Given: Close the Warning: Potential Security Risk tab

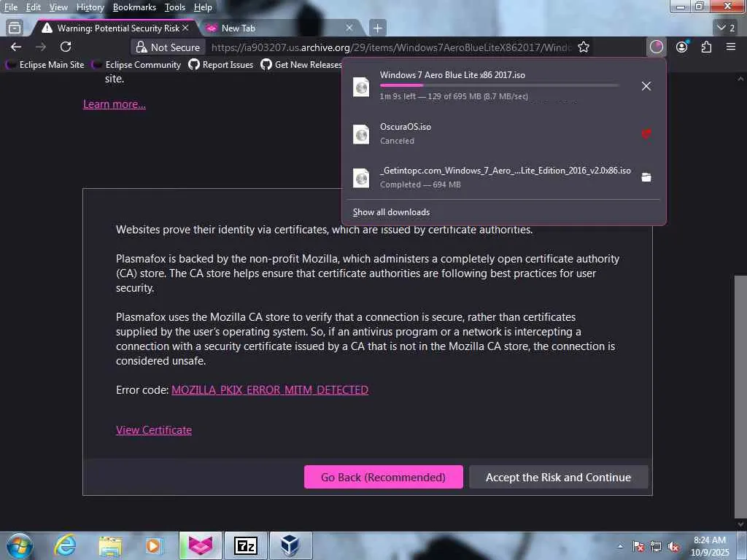Looking at the screenshot, I should coord(185,28).
